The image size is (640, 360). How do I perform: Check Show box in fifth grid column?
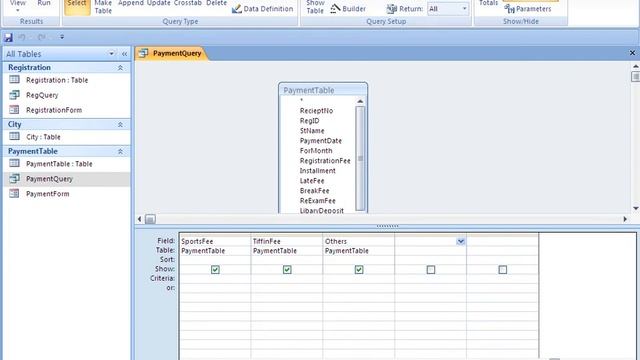(502, 269)
